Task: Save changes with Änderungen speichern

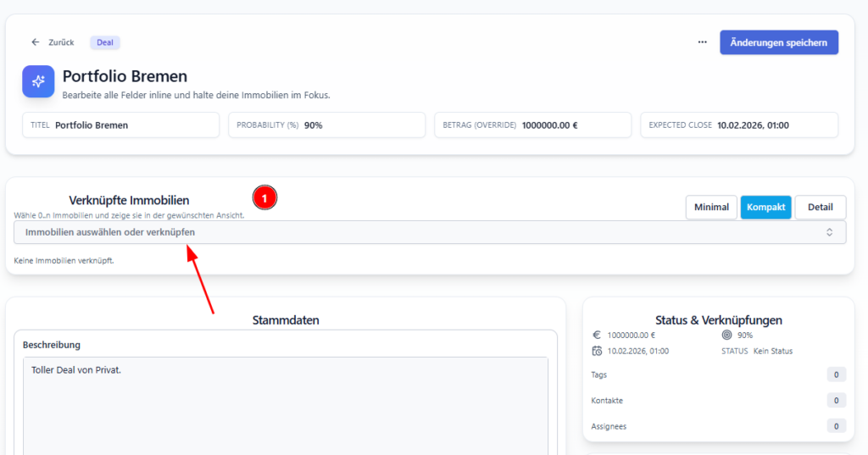Action: coord(778,42)
